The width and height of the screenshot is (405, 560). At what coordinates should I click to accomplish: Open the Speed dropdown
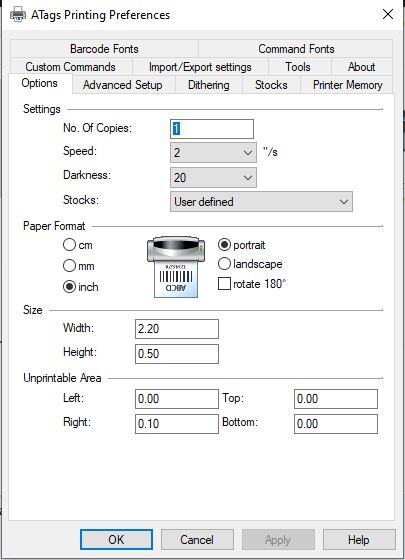(x=213, y=152)
